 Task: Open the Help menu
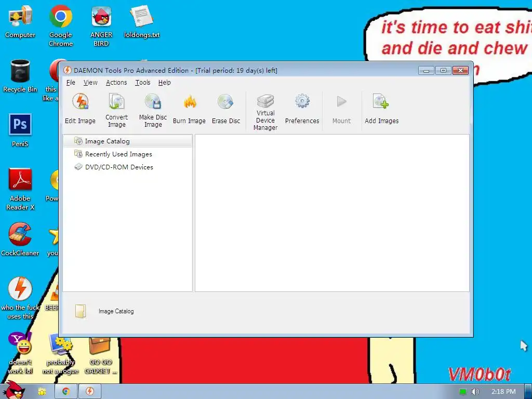pyautogui.click(x=165, y=83)
